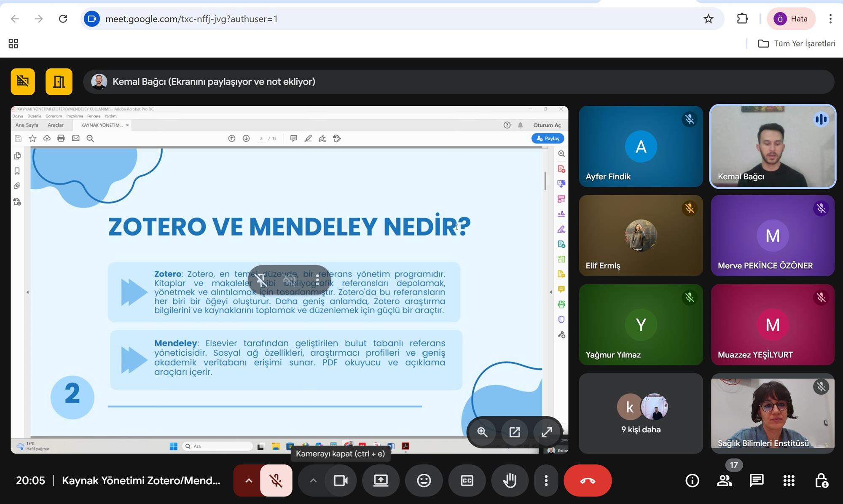This screenshot has width=843, height=504.
Task: Go back in the browser
Action: click(x=15, y=19)
